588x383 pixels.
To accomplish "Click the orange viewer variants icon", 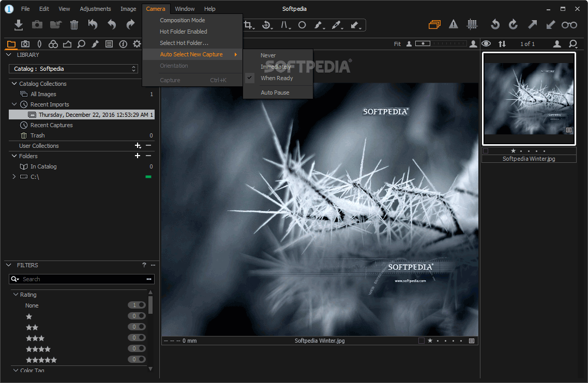I will click(434, 25).
